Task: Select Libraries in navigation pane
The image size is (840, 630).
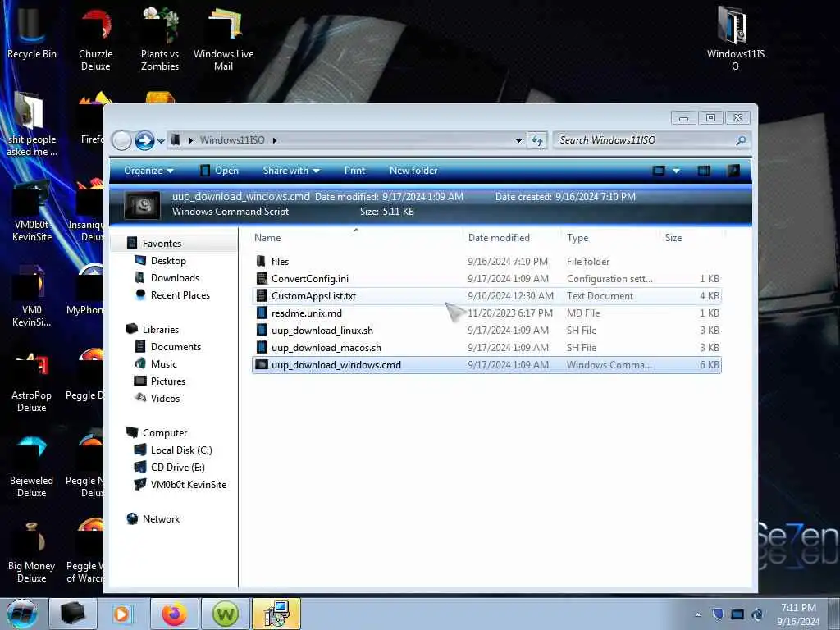Action: pyautogui.click(x=160, y=330)
